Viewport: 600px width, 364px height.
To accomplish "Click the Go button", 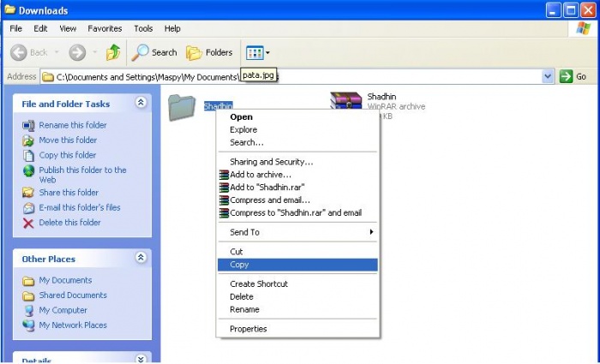I will point(573,76).
